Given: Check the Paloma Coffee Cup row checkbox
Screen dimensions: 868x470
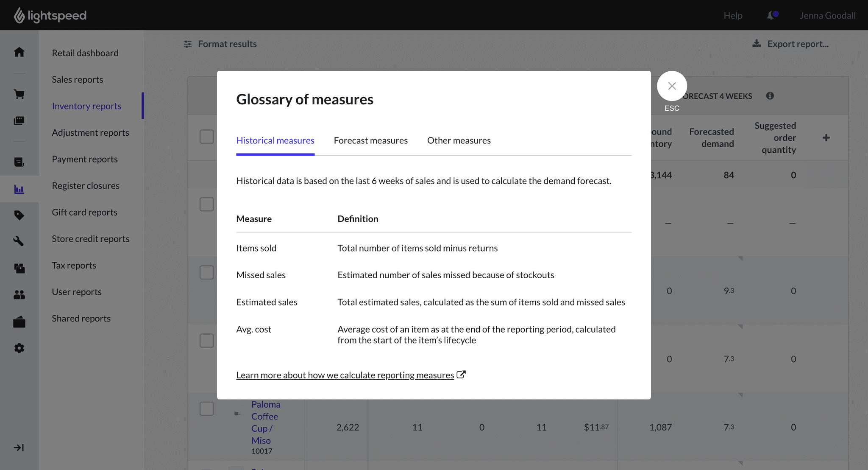Looking at the screenshot, I should (207, 409).
